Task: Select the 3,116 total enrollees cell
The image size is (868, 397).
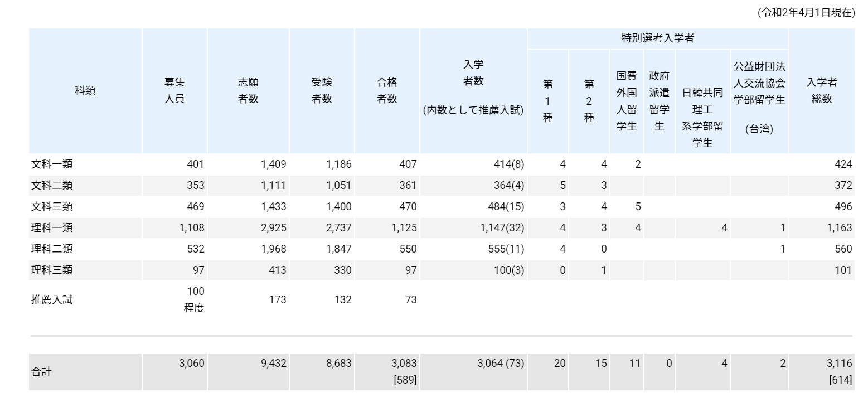Action: tap(840, 364)
